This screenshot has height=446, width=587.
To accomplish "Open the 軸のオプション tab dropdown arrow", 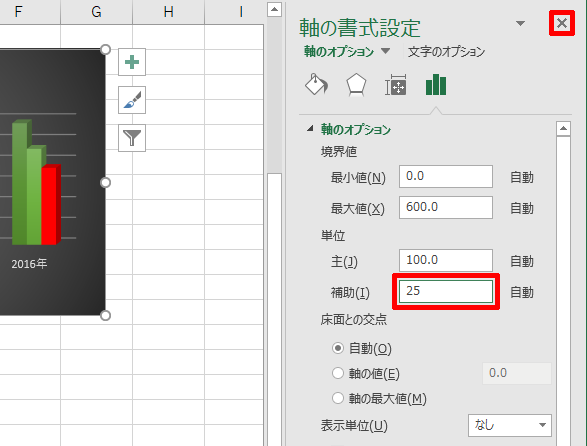I will [x=386, y=51].
